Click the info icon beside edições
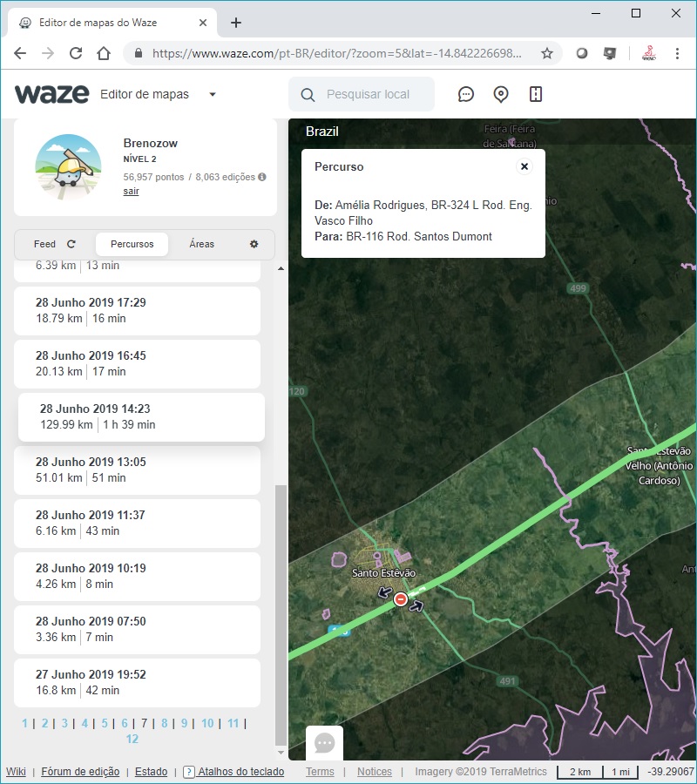The height and width of the screenshot is (784, 697). pos(262,177)
